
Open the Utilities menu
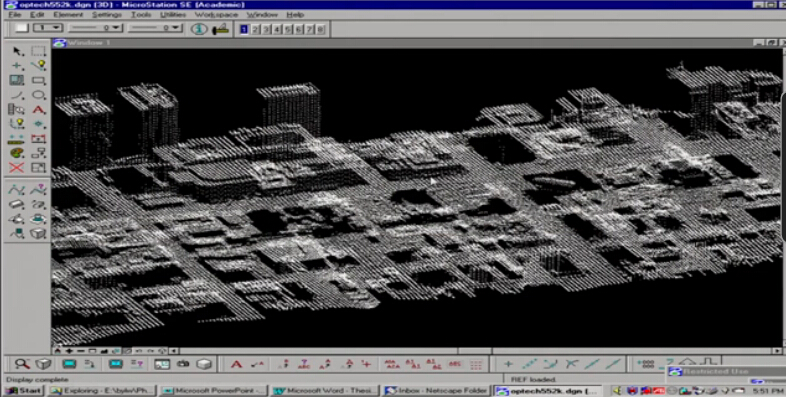tap(173, 15)
